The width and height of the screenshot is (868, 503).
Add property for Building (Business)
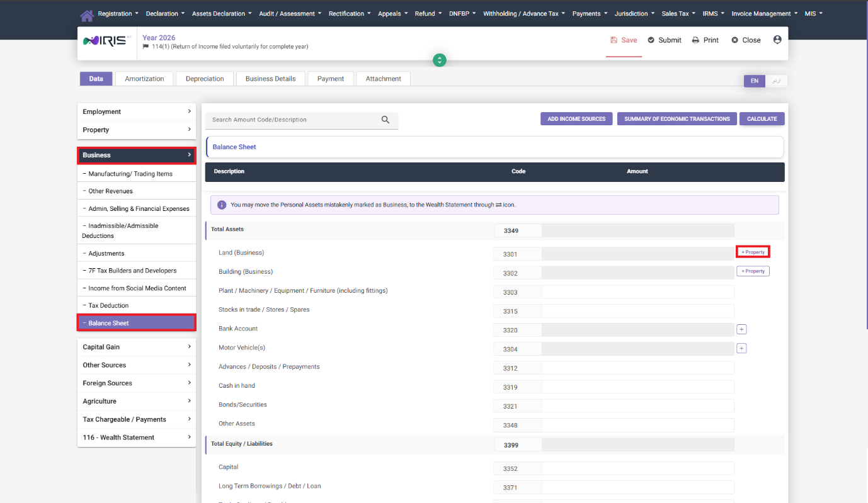pyautogui.click(x=753, y=271)
